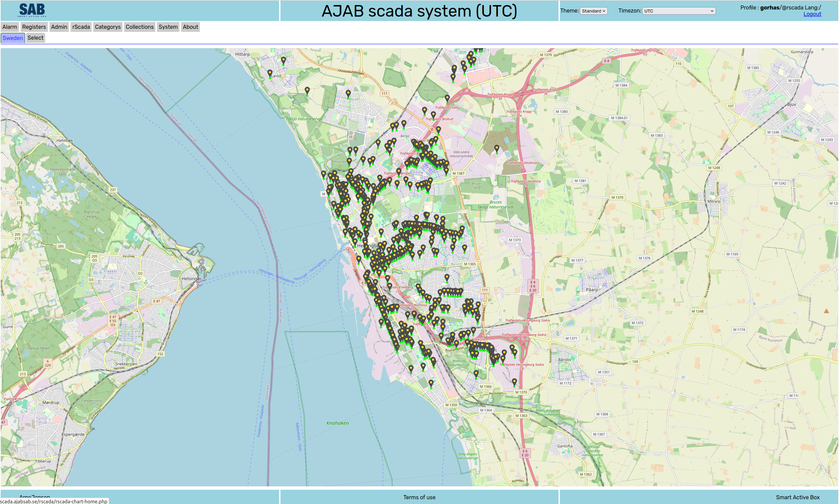Click Smart Active Box in the footer
The width and height of the screenshot is (840, 504).
(x=798, y=497)
